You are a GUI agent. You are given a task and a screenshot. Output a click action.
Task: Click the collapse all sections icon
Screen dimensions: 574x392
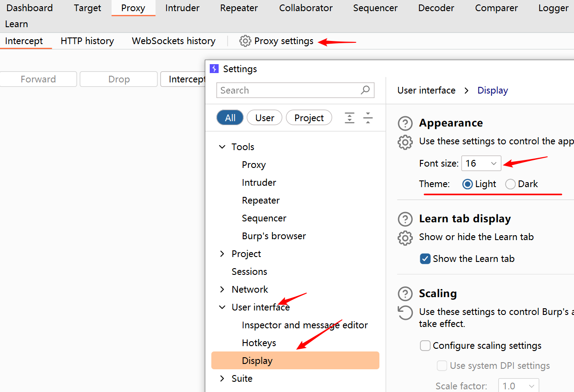[368, 118]
